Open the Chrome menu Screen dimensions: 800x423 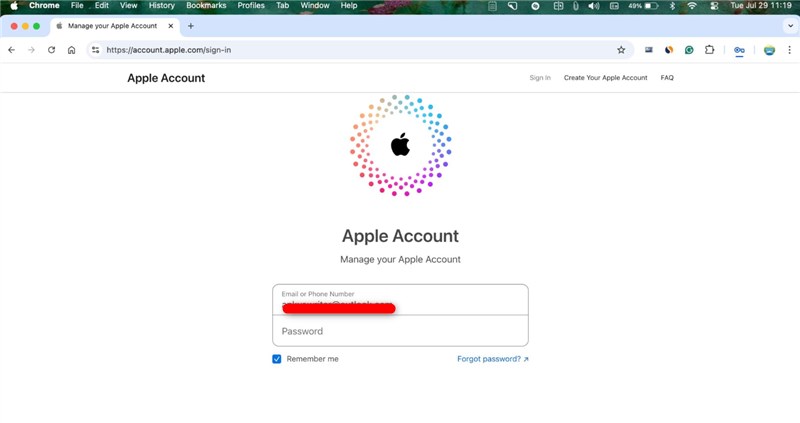coord(44,6)
